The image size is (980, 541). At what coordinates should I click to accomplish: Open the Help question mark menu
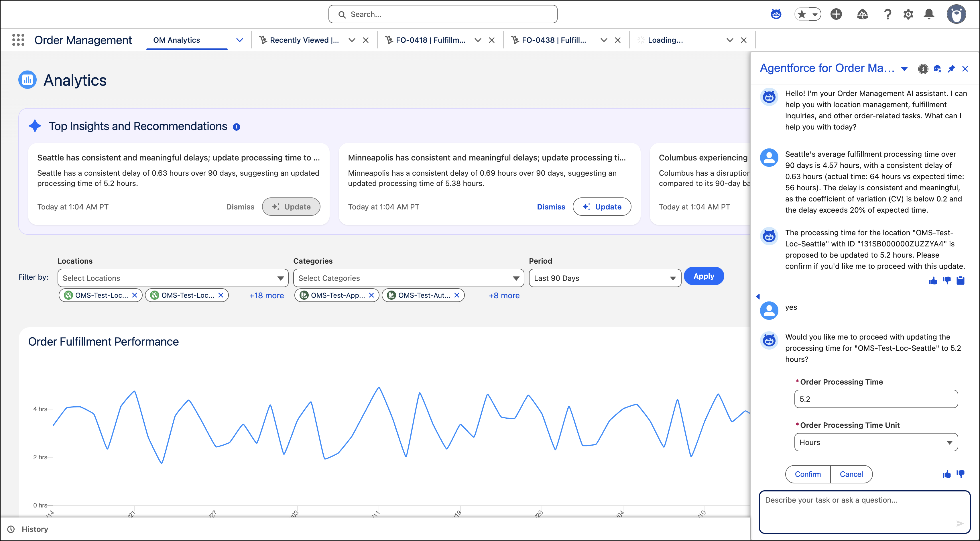click(x=887, y=14)
